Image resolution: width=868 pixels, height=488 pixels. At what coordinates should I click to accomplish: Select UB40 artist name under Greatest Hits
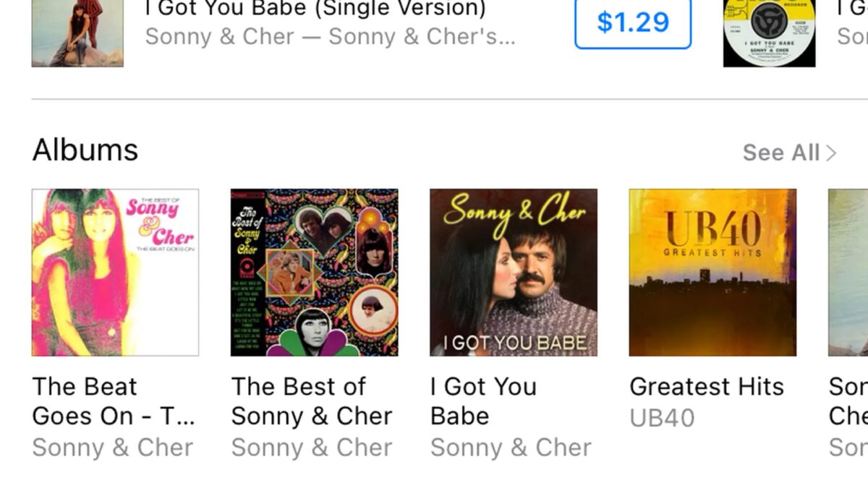point(662,418)
